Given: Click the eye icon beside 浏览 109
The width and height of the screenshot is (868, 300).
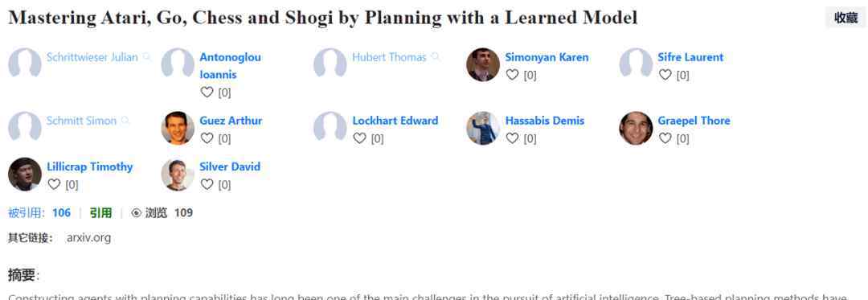Looking at the screenshot, I should pos(136,213).
